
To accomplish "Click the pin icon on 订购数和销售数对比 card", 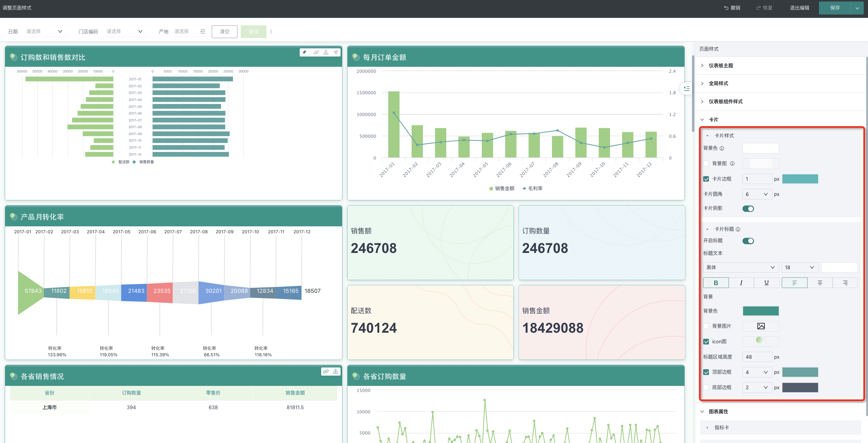I will pos(304,52).
